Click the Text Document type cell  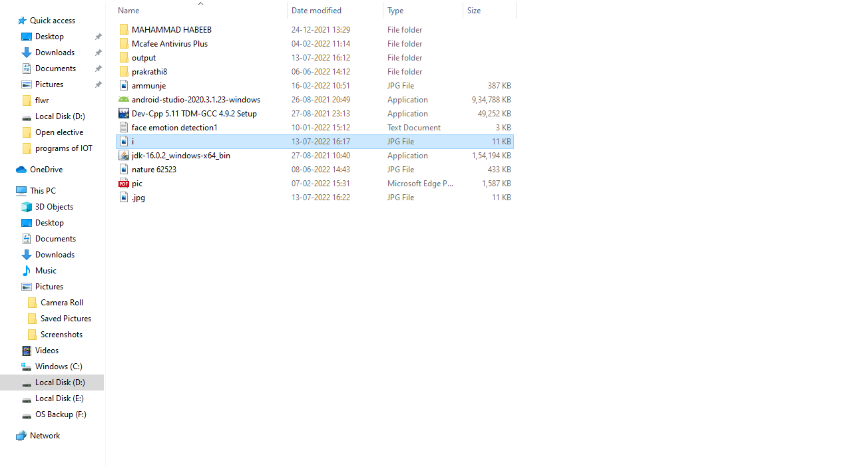[x=414, y=127]
